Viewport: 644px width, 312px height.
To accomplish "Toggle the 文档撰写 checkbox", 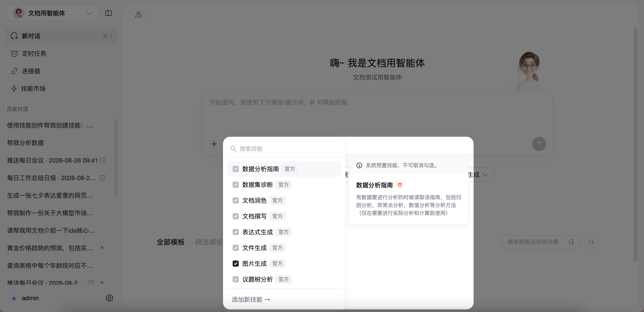I will pyautogui.click(x=235, y=216).
